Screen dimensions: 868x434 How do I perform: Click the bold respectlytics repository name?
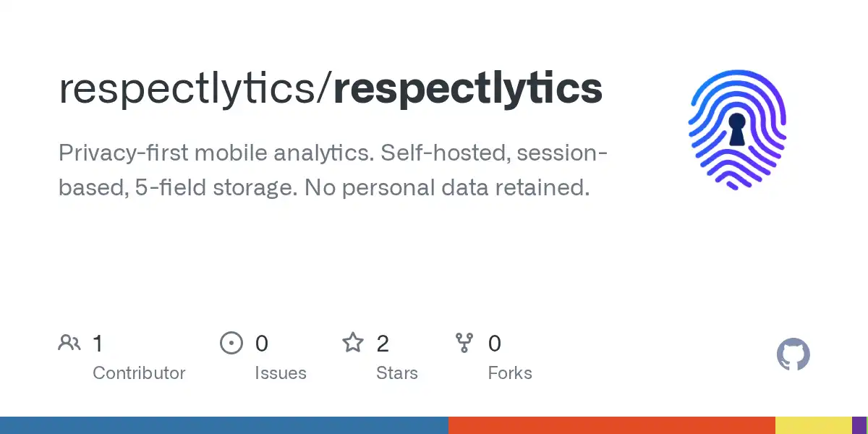467,88
